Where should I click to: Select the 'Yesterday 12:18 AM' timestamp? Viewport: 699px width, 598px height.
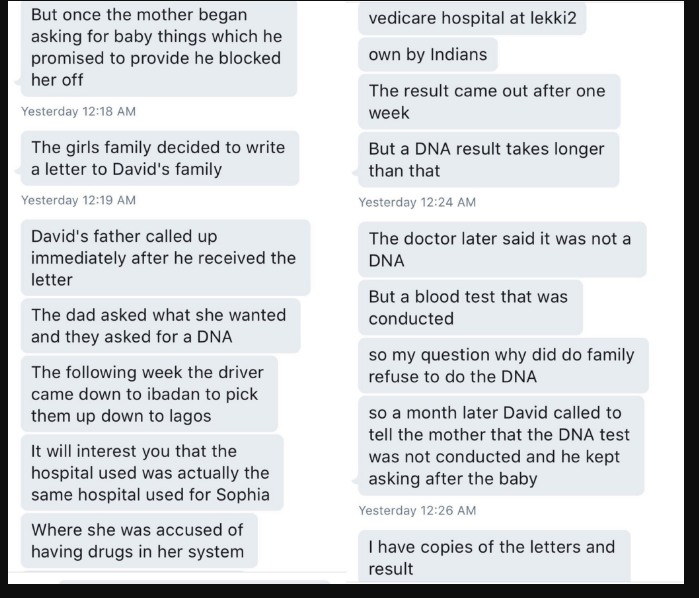coord(78,111)
